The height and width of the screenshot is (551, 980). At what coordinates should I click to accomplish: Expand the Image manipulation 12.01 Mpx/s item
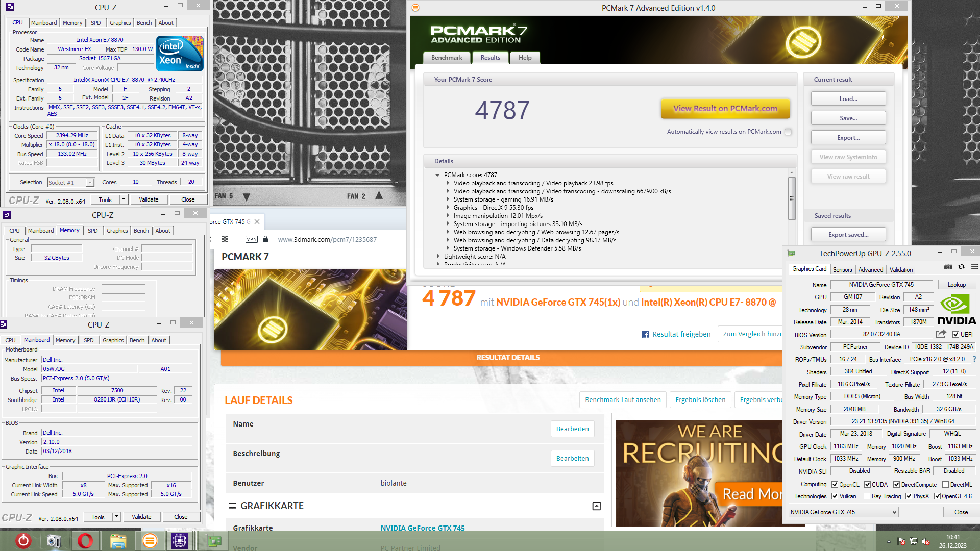coord(448,216)
